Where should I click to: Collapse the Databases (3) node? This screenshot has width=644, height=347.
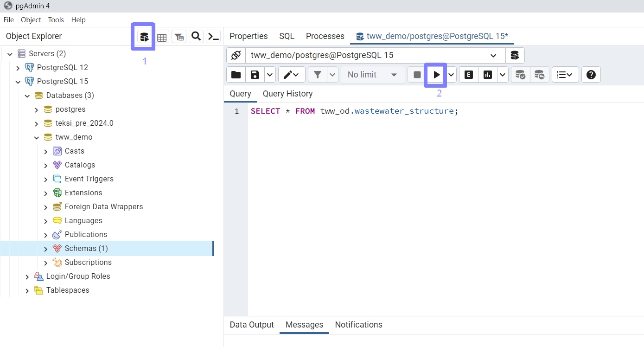coord(27,96)
